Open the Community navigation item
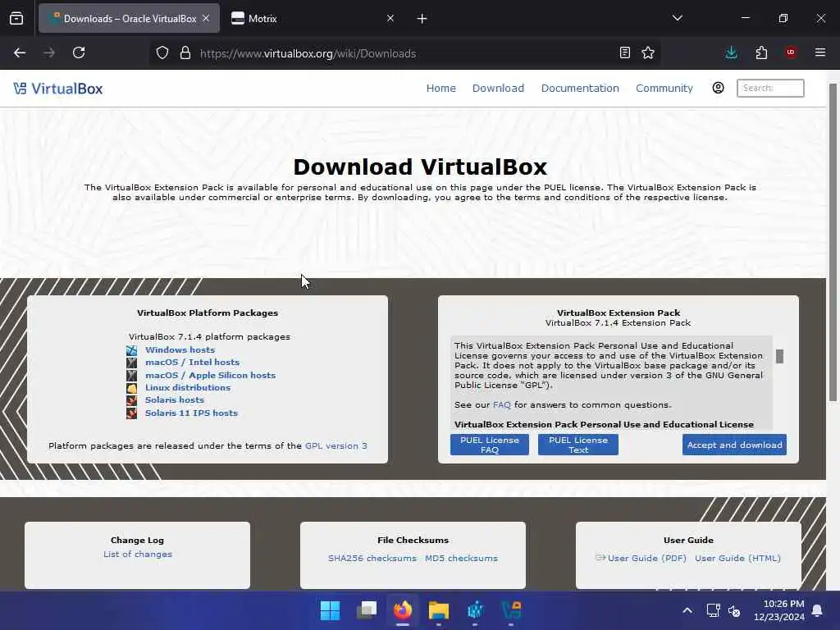The image size is (840, 630). click(x=664, y=89)
